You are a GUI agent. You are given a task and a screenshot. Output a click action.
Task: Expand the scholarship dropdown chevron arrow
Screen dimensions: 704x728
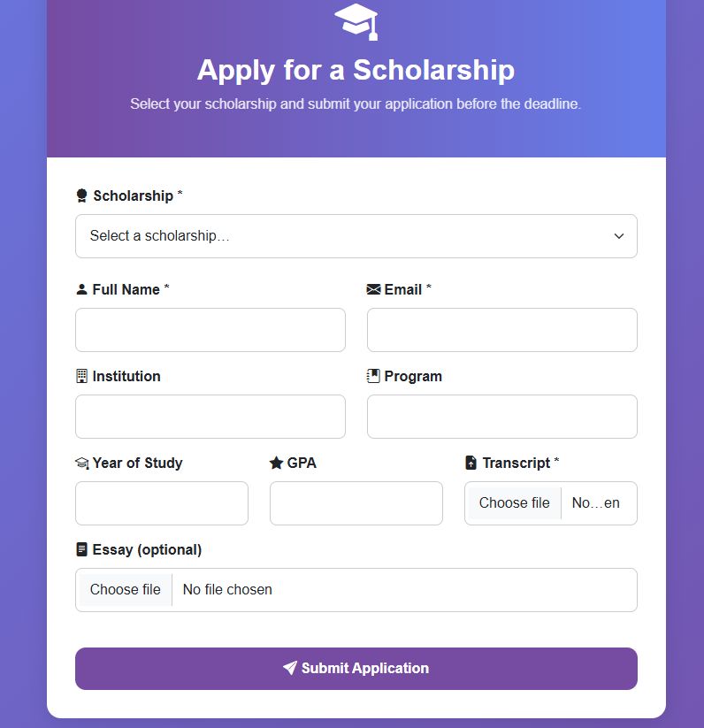pos(619,236)
